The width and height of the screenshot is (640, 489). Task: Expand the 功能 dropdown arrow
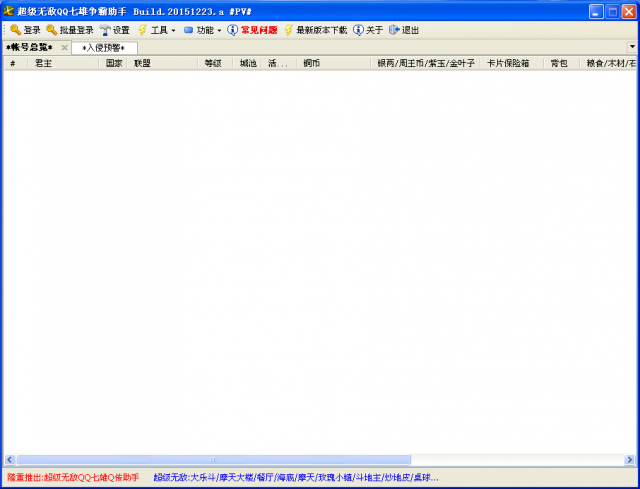pyautogui.click(x=219, y=30)
